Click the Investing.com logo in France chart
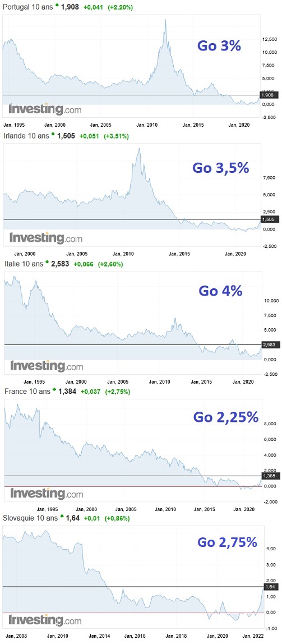The image size is (282, 644). click(47, 493)
